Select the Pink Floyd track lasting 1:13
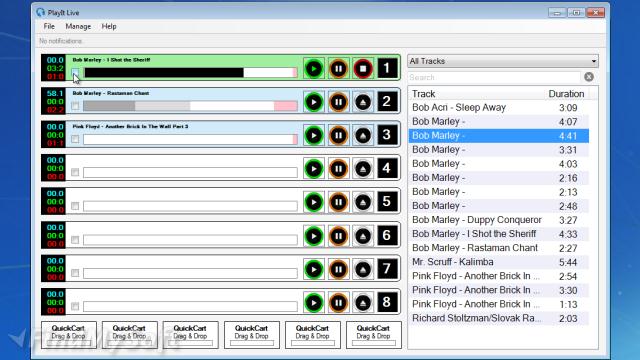 [499, 304]
